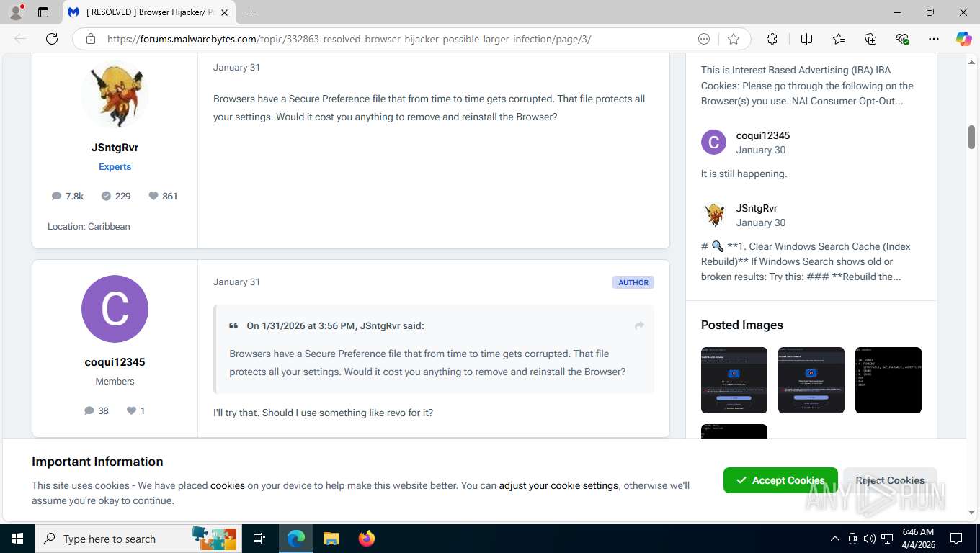Open the Collections icon
980x553 pixels.
coord(870,39)
